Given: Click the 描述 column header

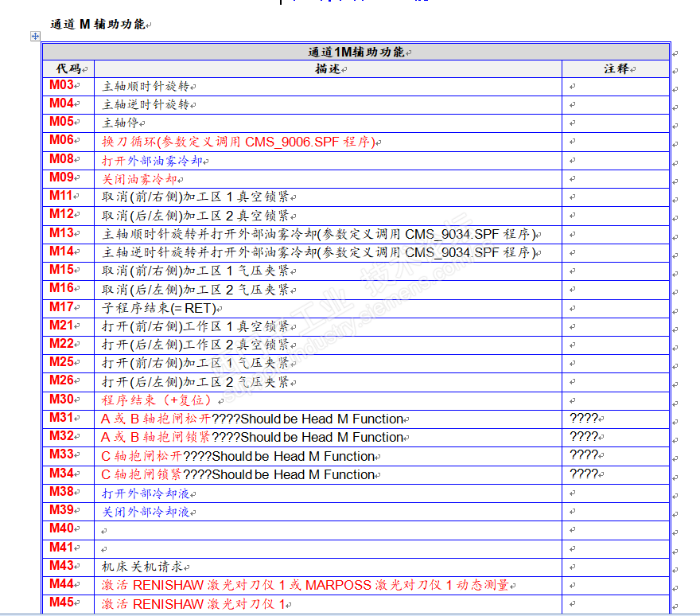Looking at the screenshot, I should point(328,68).
